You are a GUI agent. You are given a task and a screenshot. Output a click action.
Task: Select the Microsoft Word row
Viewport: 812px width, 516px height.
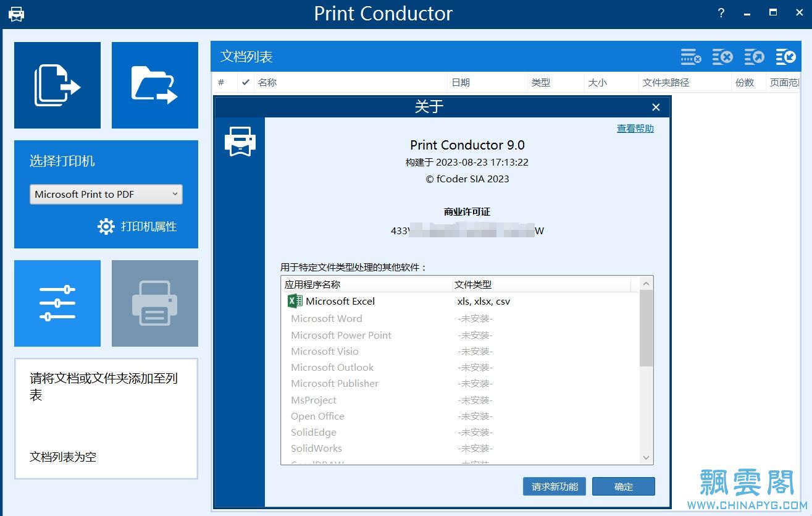pyautogui.click(x=460, y=319)
